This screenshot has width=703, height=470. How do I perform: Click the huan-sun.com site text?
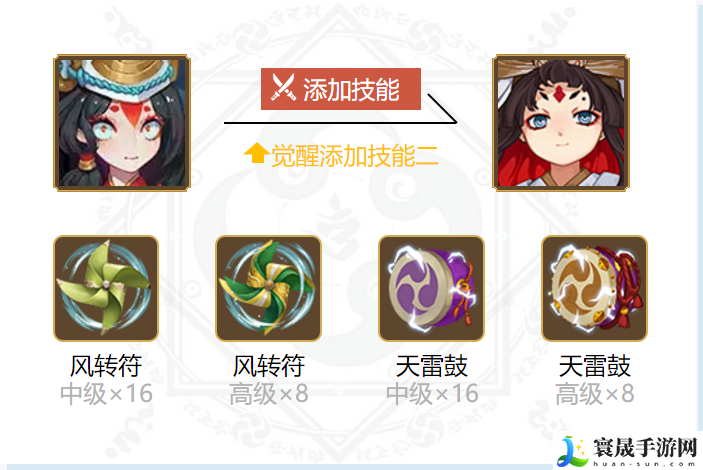(x=644, y=464)
